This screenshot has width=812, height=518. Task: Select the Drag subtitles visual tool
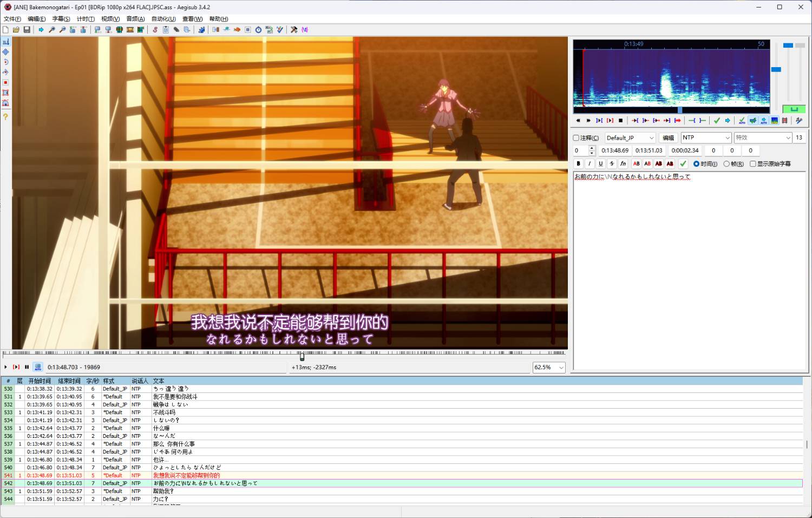coord(5,52)
